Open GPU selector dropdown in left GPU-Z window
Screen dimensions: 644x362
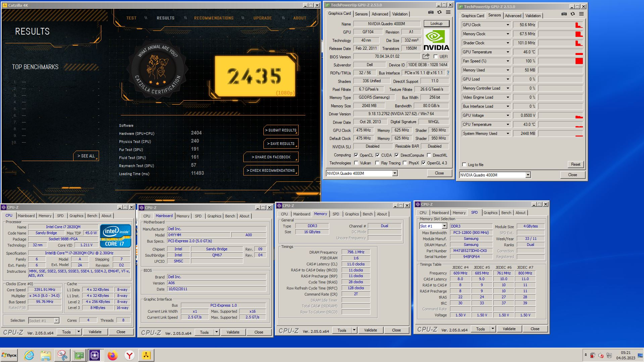click(395, 173)
